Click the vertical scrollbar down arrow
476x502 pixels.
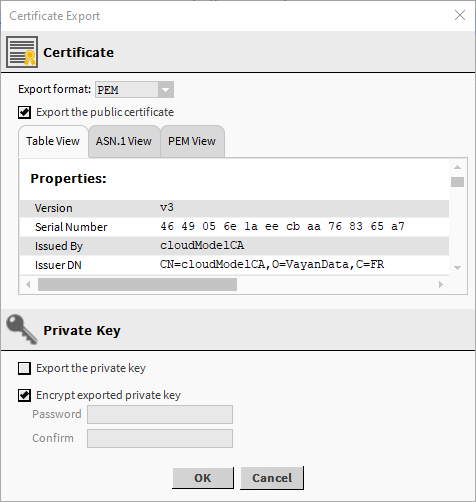tap(457, 268)
